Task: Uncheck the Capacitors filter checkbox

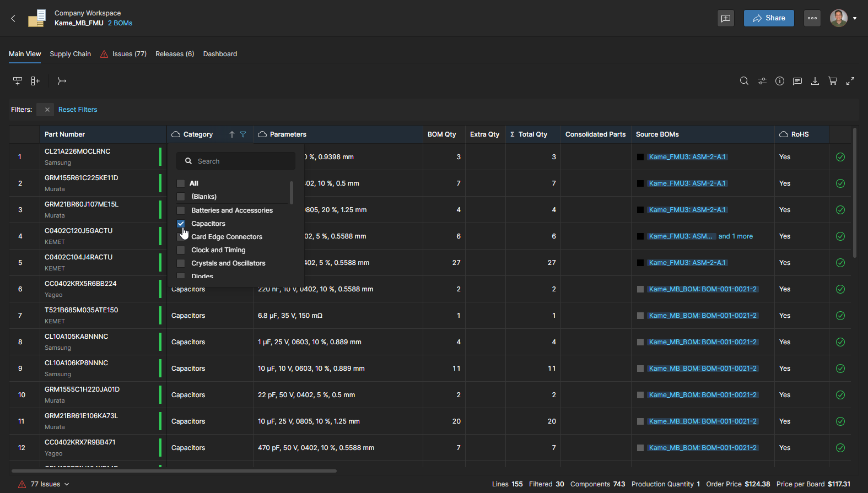Action: (181, 224)
